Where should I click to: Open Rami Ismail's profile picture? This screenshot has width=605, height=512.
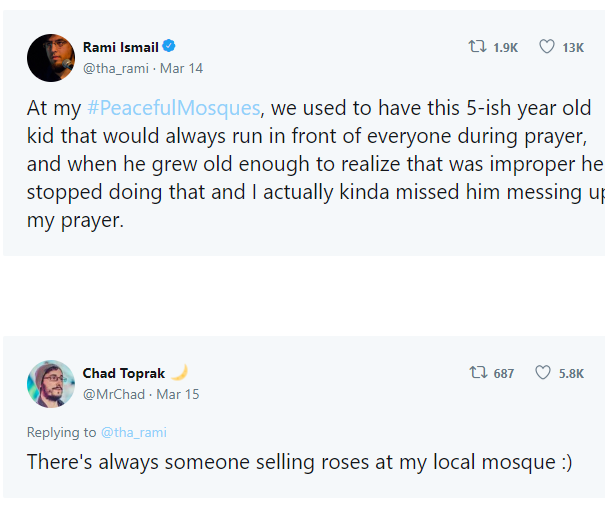pos(51,58)
